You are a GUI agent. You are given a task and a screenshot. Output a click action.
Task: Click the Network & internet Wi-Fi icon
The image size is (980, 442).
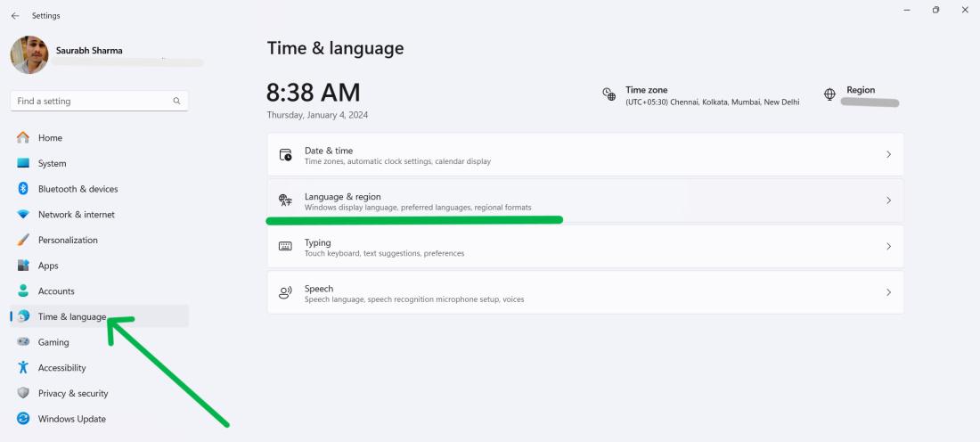[23, 215]
